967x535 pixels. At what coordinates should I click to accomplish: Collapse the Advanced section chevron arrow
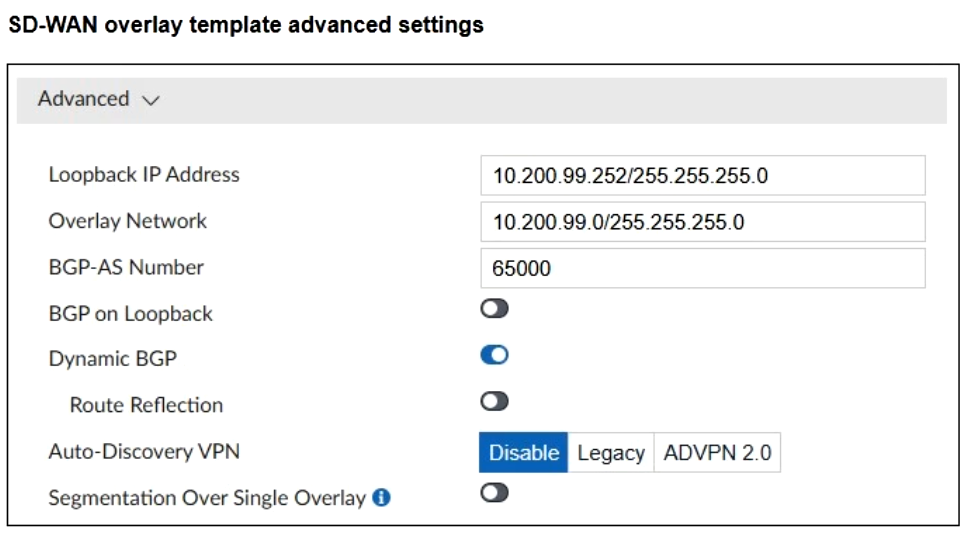coord(151,100)
